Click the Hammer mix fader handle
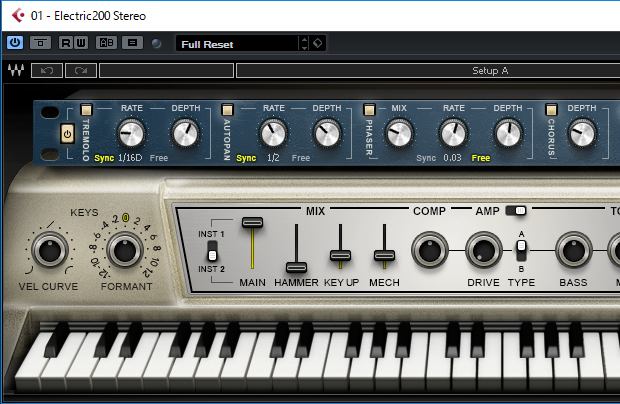Viewport: 620px width, 404px height. pos(296,268)
